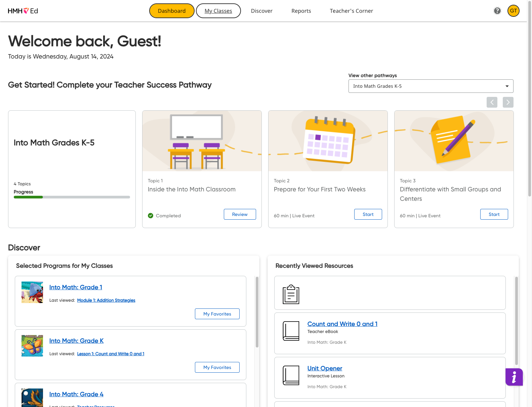Show previous pathway topics arrow
This screenshot has height=407, width=532.
(492, 102)
